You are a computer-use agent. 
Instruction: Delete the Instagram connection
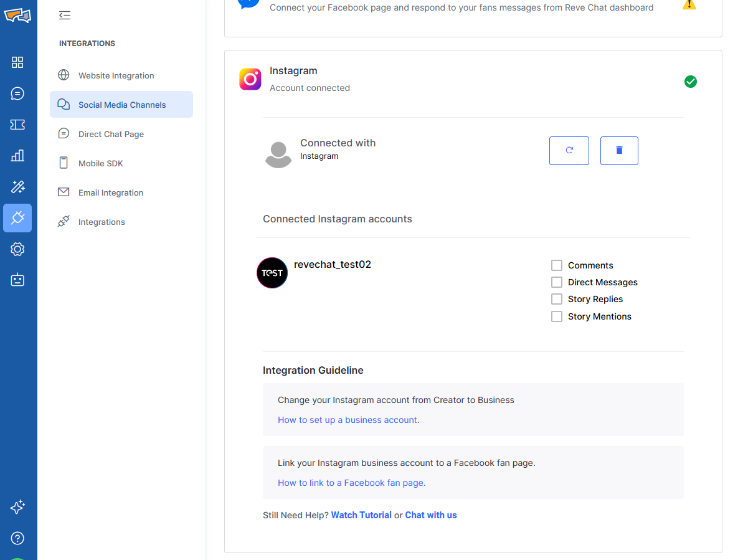[619, 151]
